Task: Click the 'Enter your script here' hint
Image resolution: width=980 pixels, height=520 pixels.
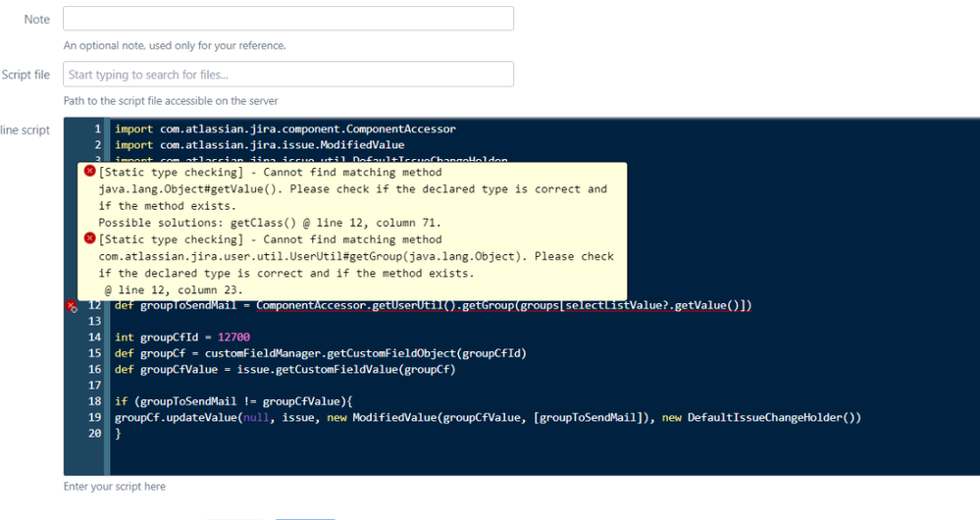Action: click(115, 487)
